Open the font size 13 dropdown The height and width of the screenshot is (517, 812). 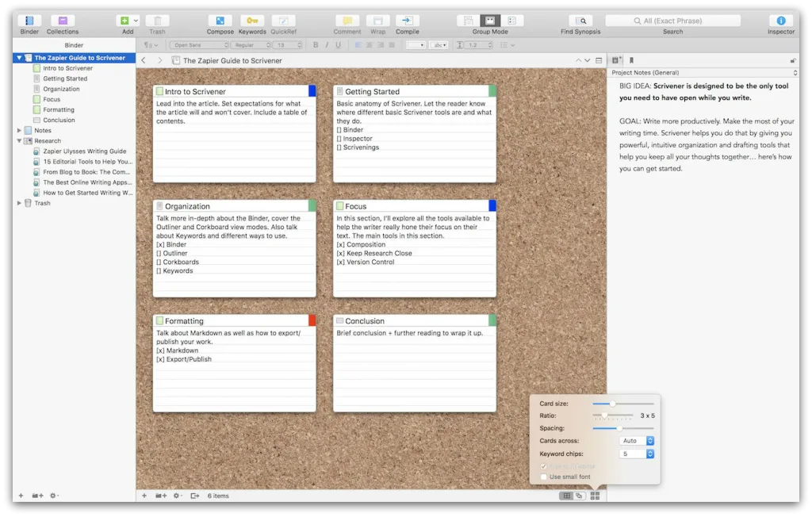tap(287, 45)
